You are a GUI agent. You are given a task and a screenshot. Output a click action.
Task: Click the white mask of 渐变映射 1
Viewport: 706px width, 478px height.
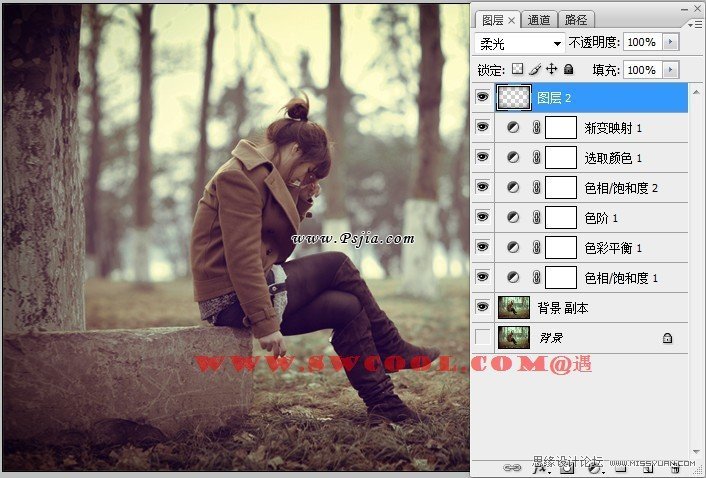click(561, 128)
